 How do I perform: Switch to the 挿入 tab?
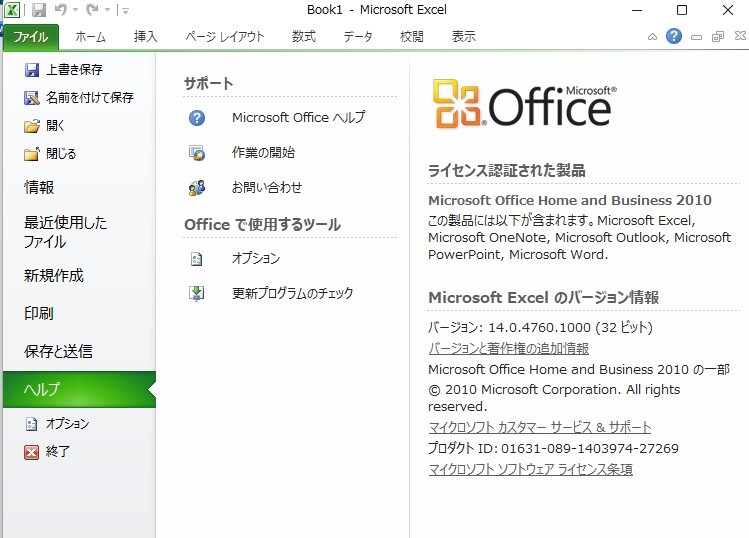pyautogui.click(x=146, y=37)
